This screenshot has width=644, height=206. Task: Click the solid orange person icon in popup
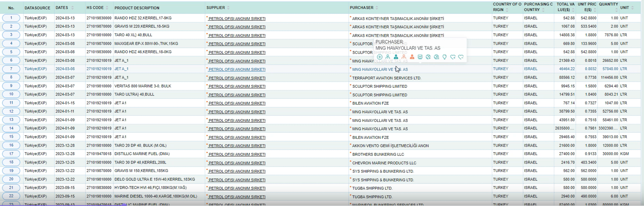pyautogui.click(x=412, y=57)
